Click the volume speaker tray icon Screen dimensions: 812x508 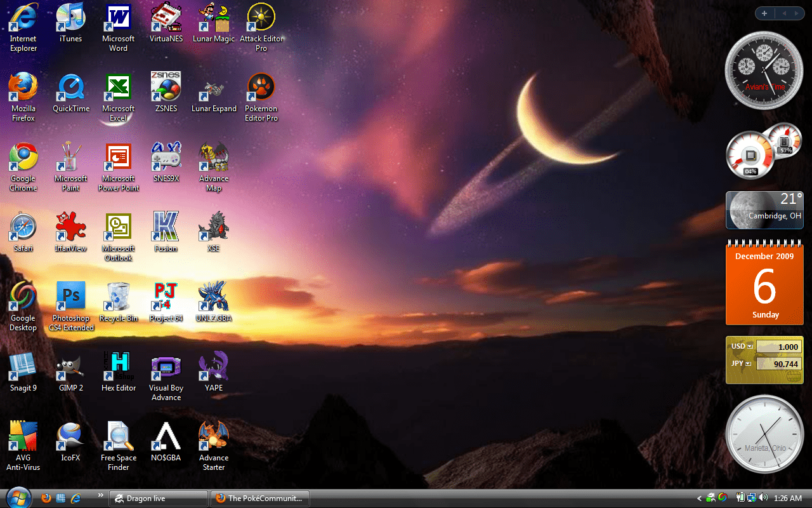(x=763, y=498)
